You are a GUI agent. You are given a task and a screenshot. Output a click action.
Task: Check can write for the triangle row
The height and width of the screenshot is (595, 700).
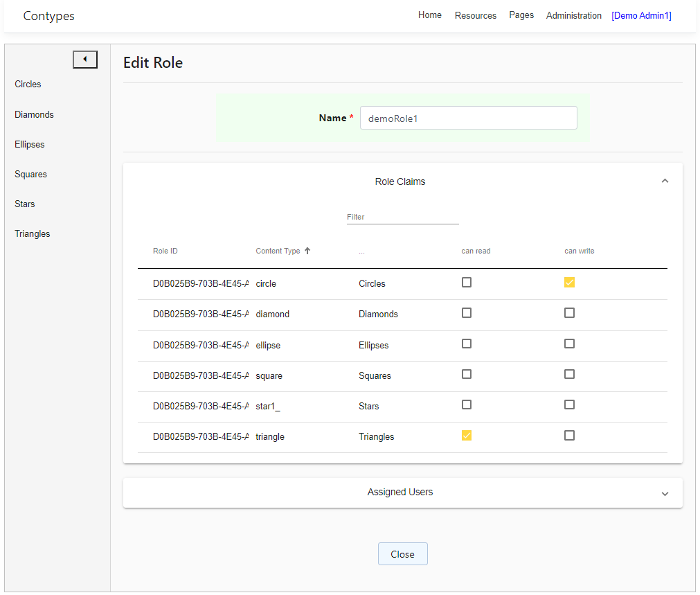click(569, 436)
